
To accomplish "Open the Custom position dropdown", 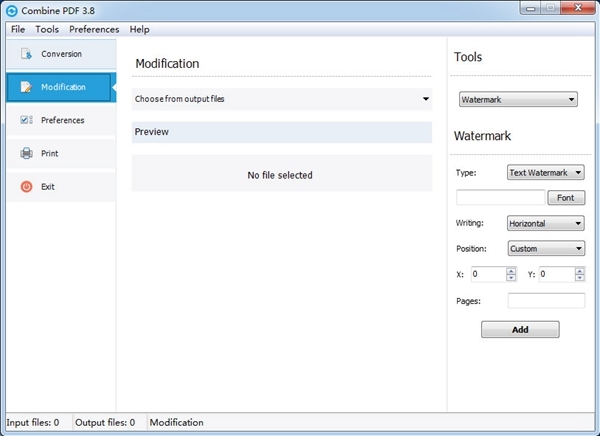I will [x=546, y=248].
